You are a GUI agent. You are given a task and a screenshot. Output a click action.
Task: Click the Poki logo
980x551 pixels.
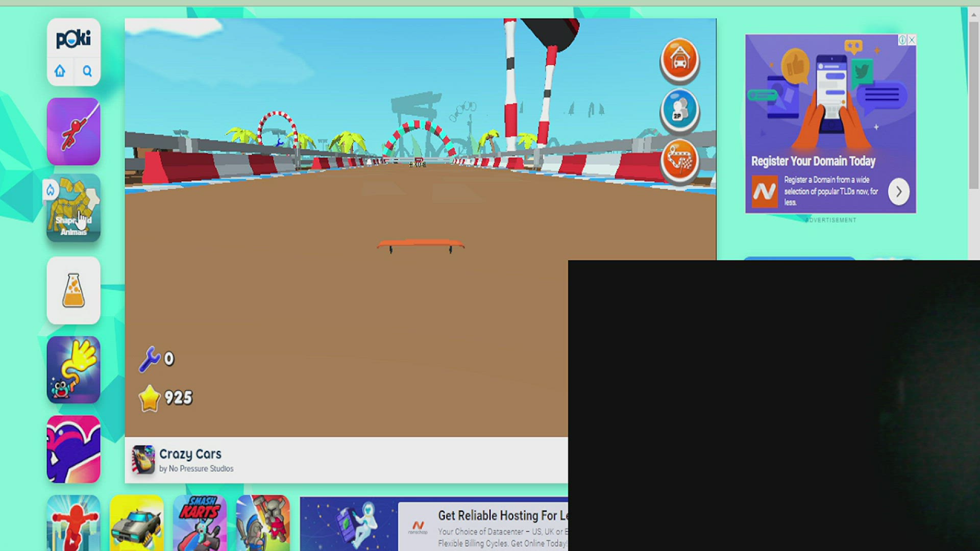pyautogui.click(x=73, y=39)
